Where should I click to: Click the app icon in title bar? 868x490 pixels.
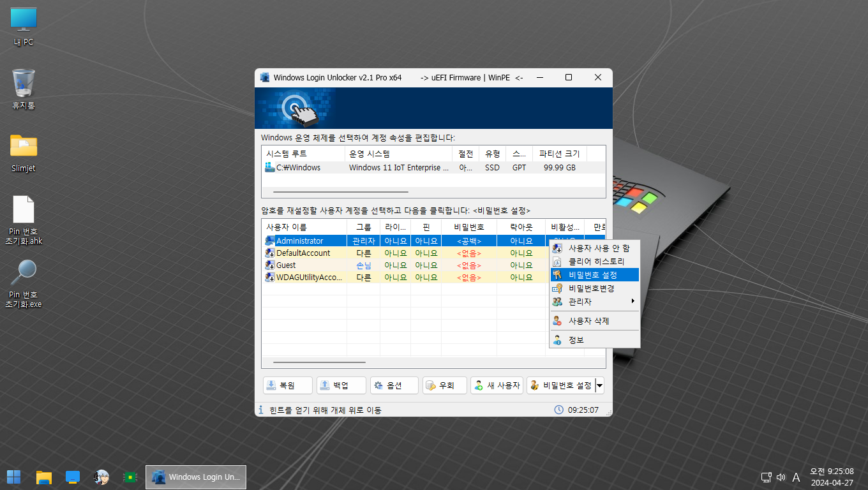pos(265,77)
